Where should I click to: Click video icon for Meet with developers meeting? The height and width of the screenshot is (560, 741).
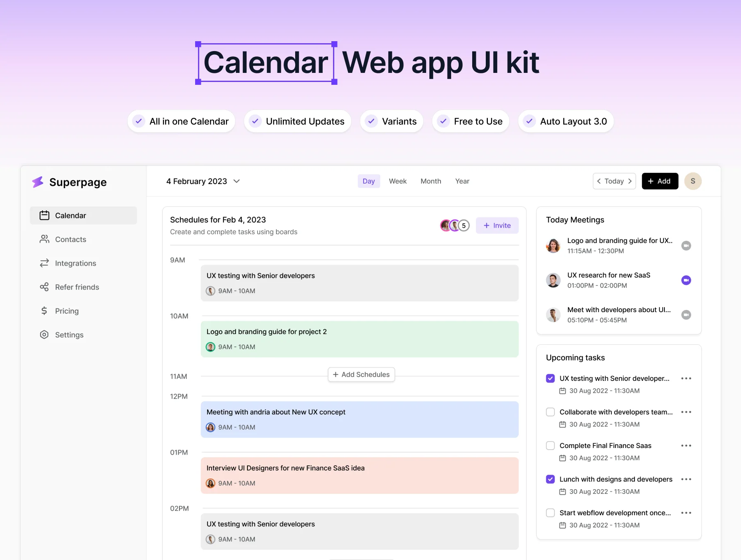pyautogui.click(x=686, y=315)
